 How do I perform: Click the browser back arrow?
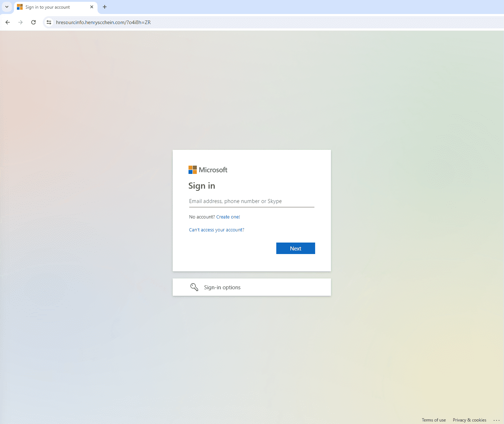pos(8,22)
